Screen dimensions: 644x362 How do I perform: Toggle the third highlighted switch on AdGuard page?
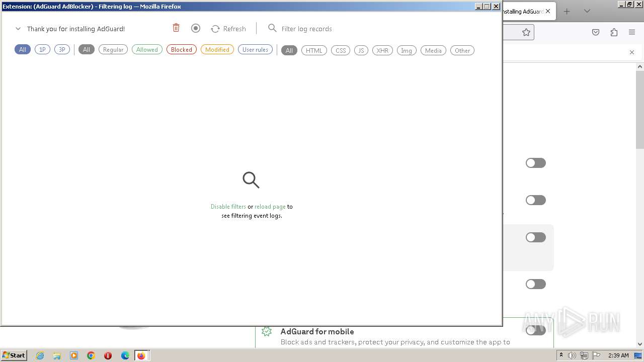536,237
